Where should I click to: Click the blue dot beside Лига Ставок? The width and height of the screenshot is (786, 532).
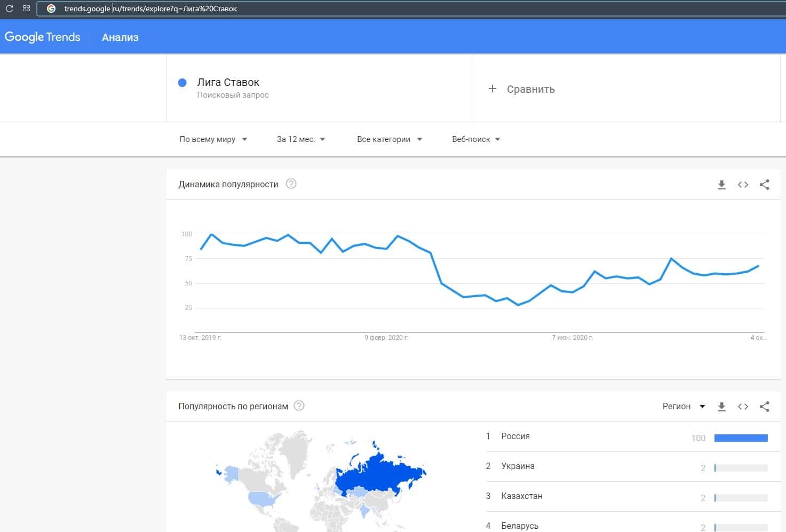point(182,83)
